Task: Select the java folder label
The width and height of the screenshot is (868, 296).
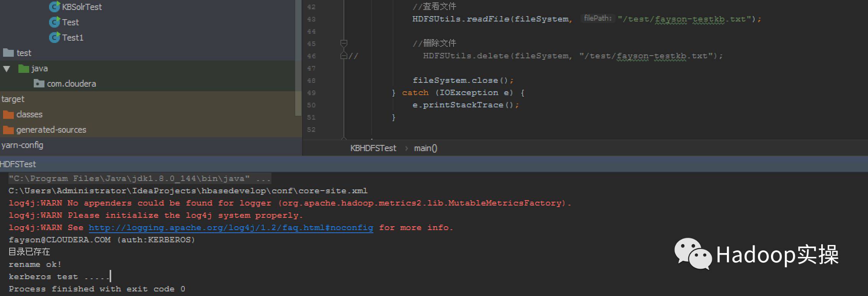Action: click(39, 69)
